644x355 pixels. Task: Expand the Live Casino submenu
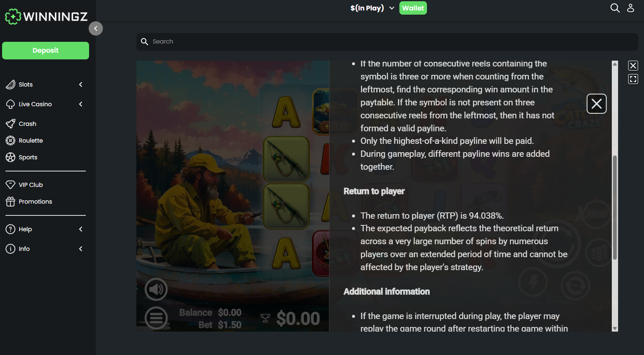[x=45, y=104]
